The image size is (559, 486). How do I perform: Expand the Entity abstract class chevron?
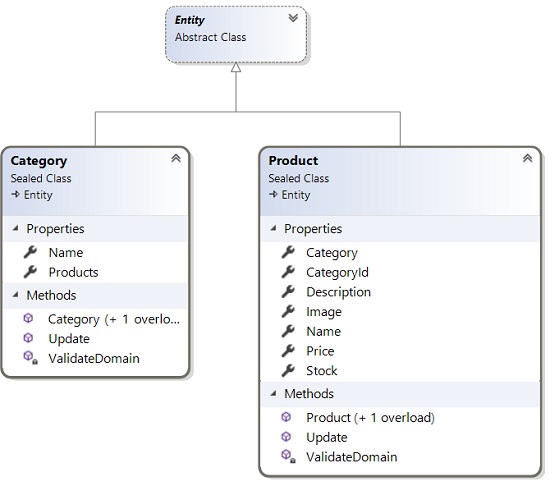293,18
